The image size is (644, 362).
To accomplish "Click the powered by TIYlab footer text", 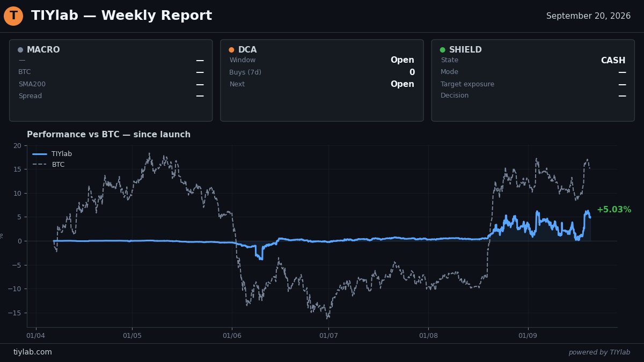I will point(599,352).
